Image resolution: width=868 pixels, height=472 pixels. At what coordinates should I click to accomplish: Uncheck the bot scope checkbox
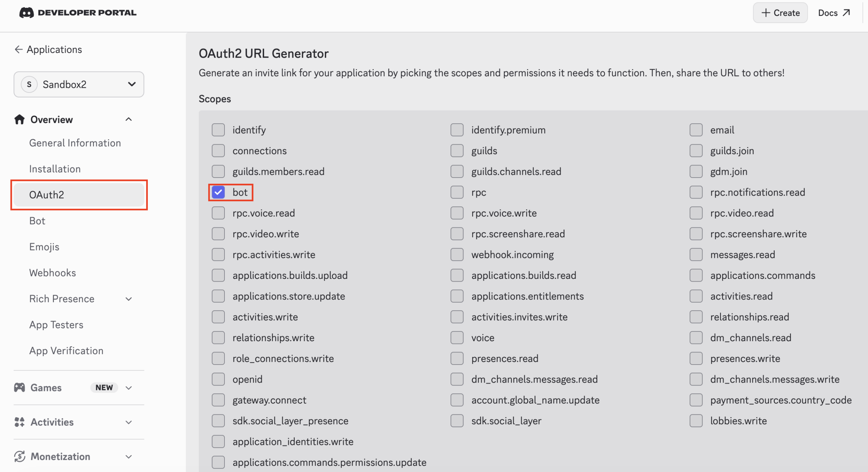(218, 192)
